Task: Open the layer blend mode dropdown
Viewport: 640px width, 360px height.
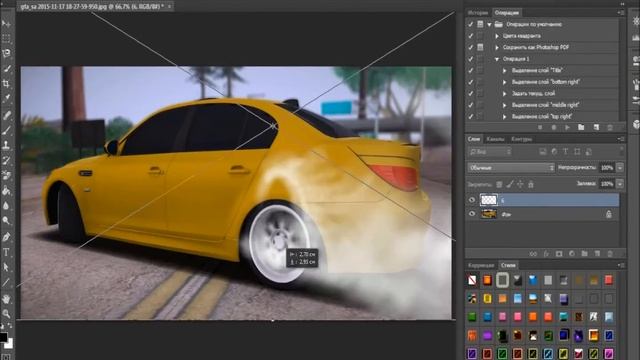Action: (x=511, y=168)
